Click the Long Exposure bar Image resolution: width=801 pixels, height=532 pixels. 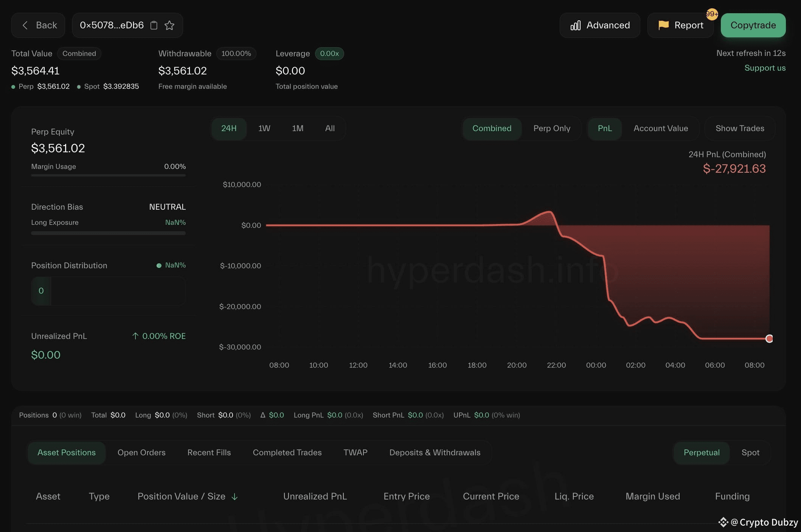[108, 233]
